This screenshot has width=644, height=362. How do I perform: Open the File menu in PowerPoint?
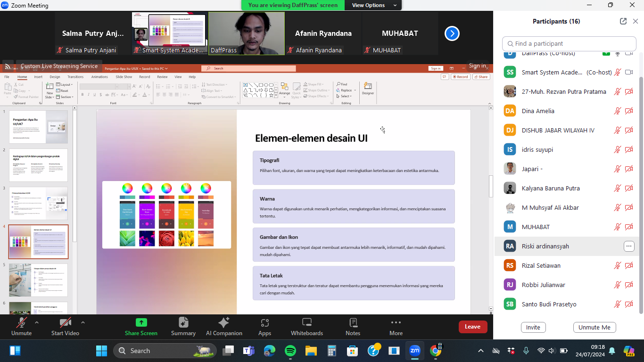tap(7, 77)
